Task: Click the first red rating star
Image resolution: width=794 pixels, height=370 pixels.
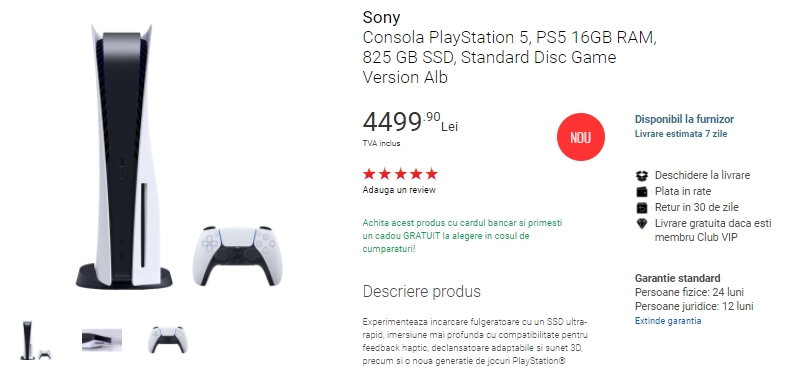Action: [369, 174]
